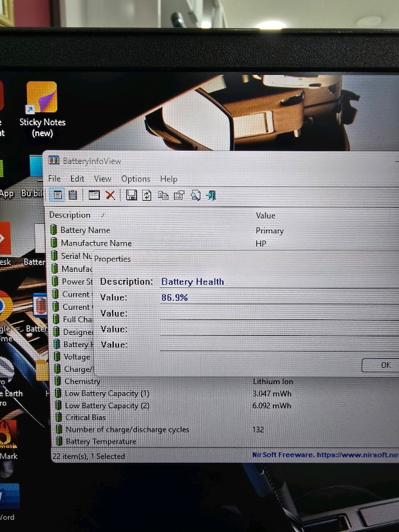
Task: Switch to the Battery Log view icon
Action: (73, 195)
